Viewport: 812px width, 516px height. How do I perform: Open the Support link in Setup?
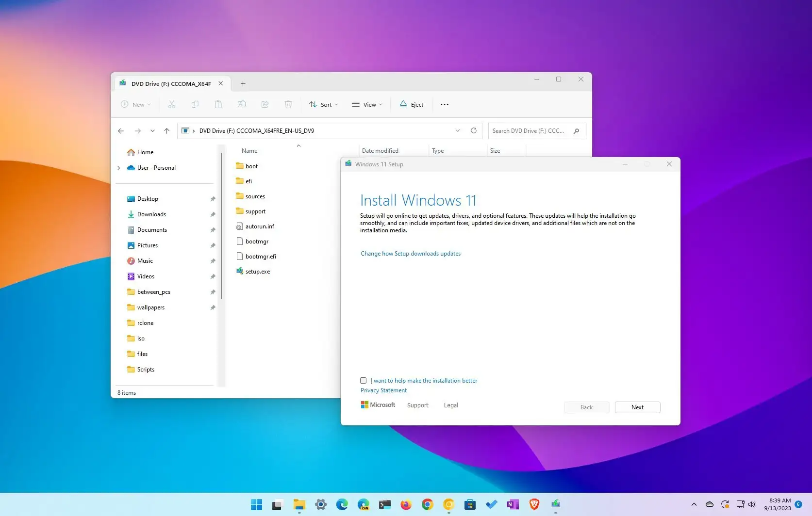click(417, 405)
